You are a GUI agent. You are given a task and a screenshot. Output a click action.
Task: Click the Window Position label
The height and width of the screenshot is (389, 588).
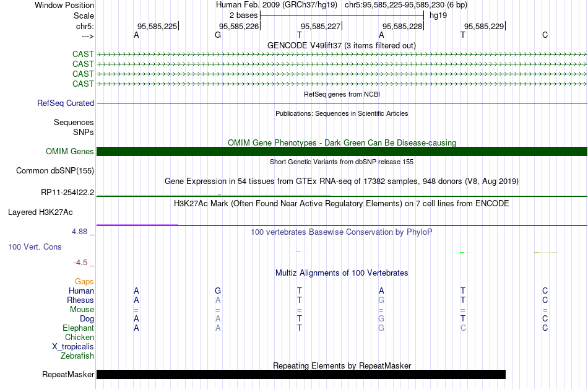click(x=64, y=5)
